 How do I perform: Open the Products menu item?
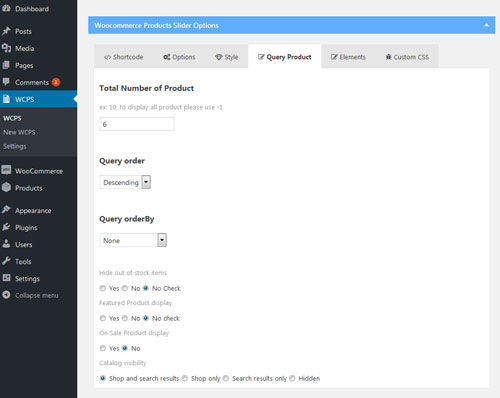click(38, 188)
